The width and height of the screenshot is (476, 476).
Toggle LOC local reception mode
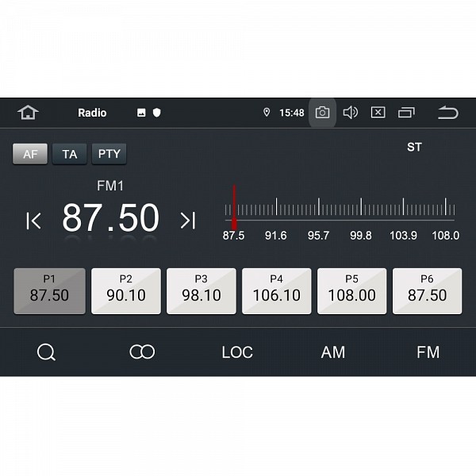237,352
